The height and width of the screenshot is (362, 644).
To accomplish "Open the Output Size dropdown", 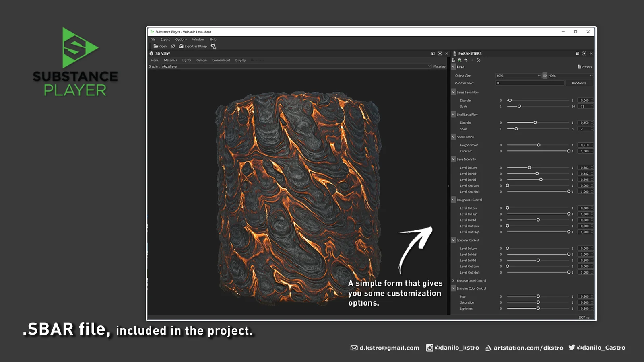I will [518, 76].
